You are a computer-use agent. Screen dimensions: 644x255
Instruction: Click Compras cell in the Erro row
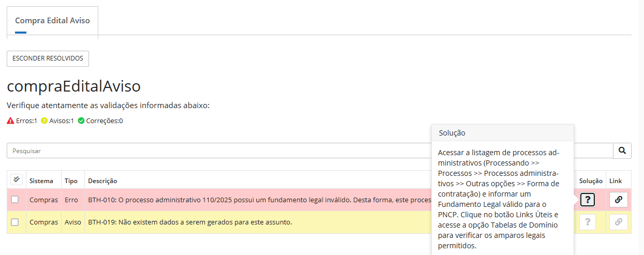[43, 200]
